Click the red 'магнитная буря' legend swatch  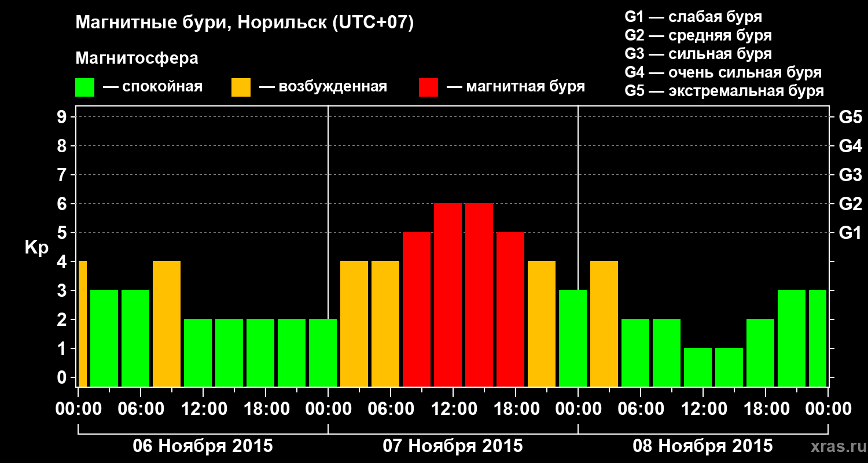pos(428,87)
